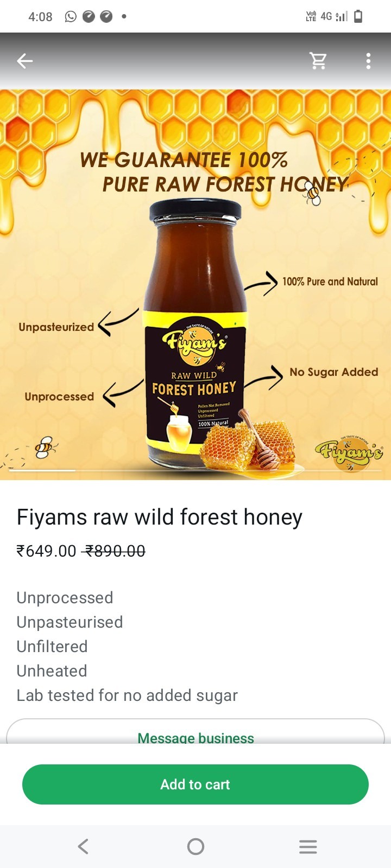Tap the battery icon in status bar
391x868 pixels.
pyautogui.click(x=358, y=17)
